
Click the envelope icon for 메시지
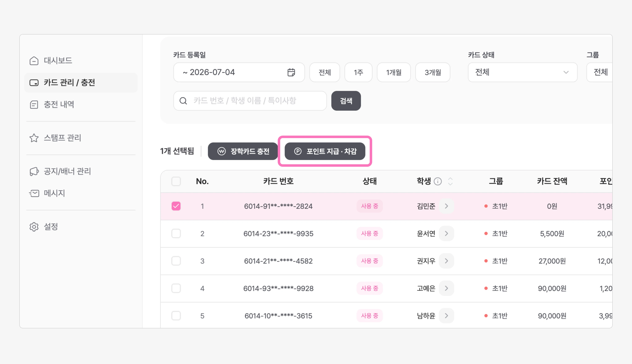pyautogui.click(x=34, y=193)
